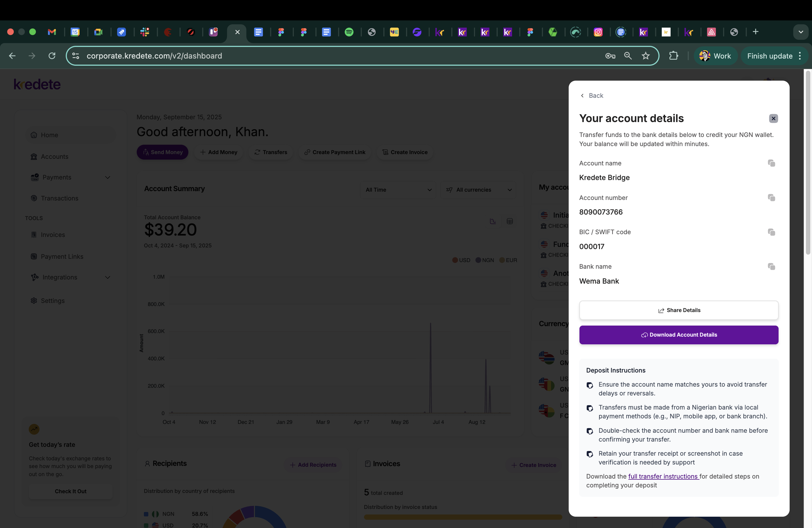Copy the Kredete Bridge account name
This screenshot has width=812, height=528.
coord(771,163)
